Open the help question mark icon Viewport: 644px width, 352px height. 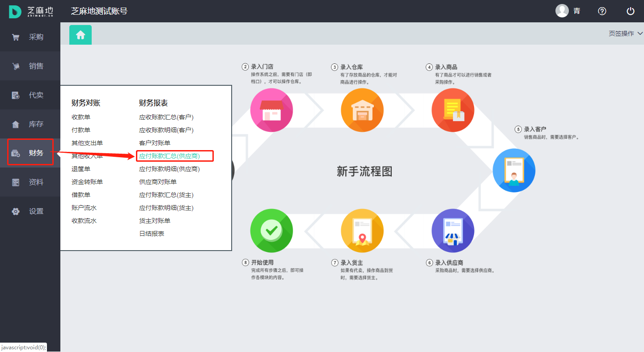602,11
